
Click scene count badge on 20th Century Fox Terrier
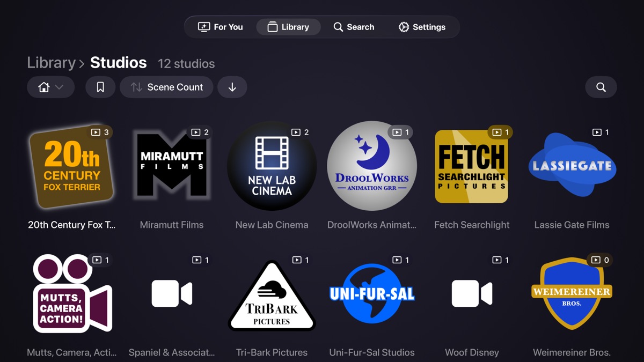tap(100, 132)
